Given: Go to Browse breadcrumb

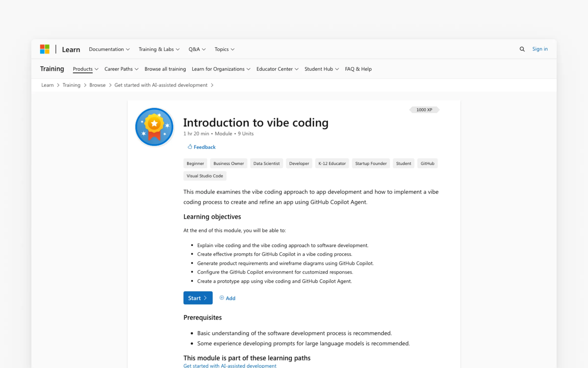Looking at the screenshot, I should coord(97,85).
